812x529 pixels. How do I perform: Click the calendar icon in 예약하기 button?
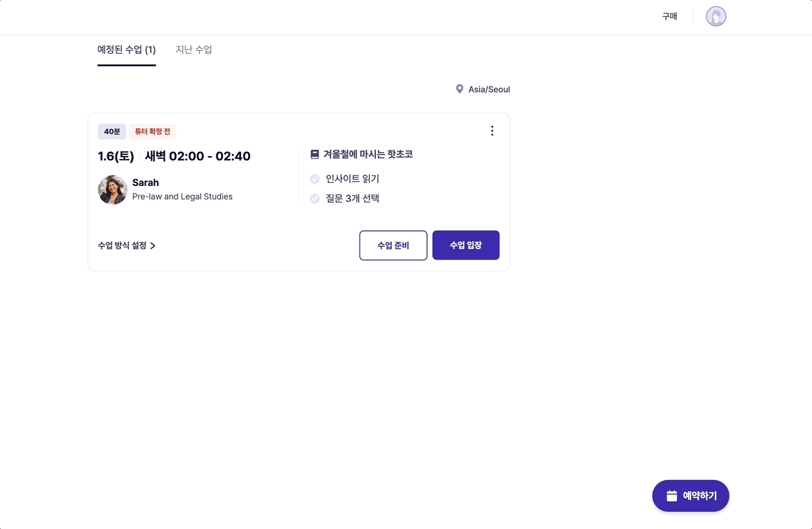tap(672, 496)
